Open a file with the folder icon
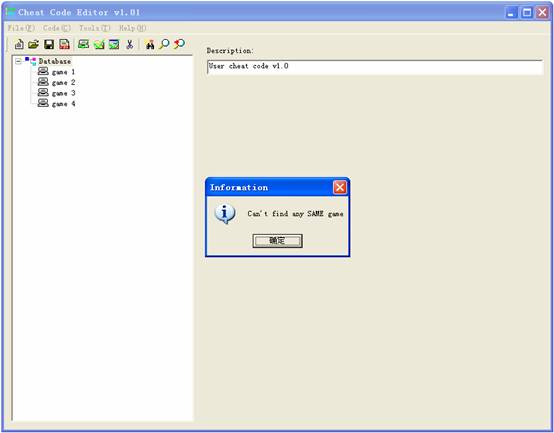Image resolution: width=554 pixels, height=433 pixels. [x=34, y=45]
